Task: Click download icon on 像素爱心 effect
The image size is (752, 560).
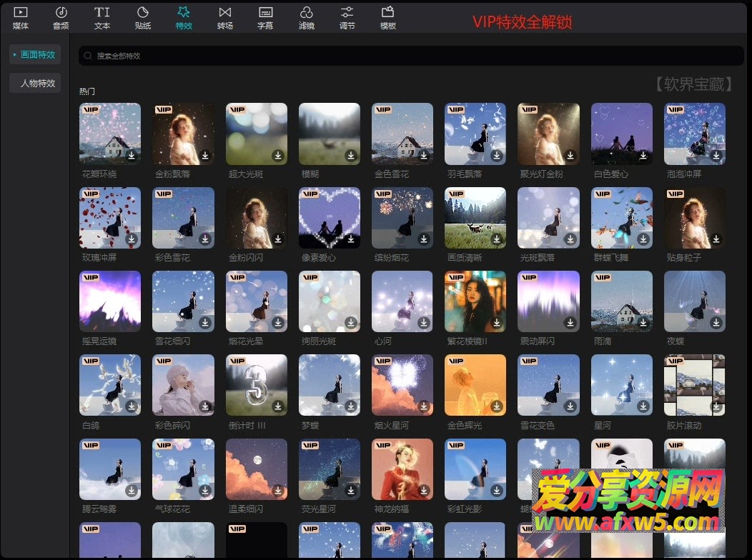Action: tap(350, 239)
